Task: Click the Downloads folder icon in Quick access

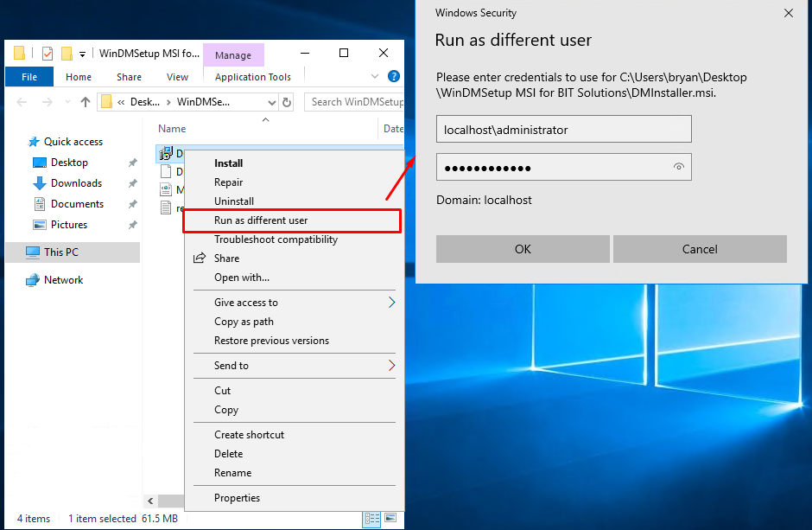Action: (39, 183)
